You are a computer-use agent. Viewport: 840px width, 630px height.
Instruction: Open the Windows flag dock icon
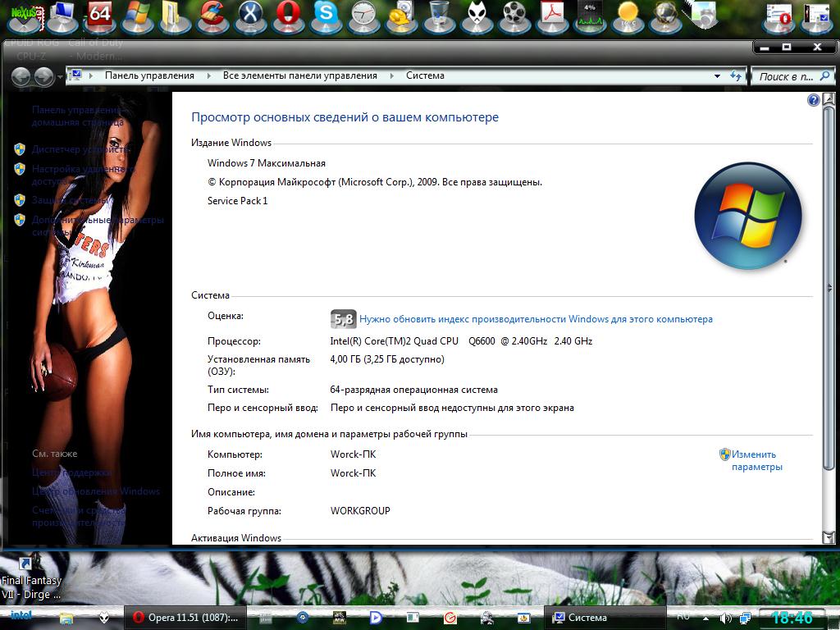[138, 16]
